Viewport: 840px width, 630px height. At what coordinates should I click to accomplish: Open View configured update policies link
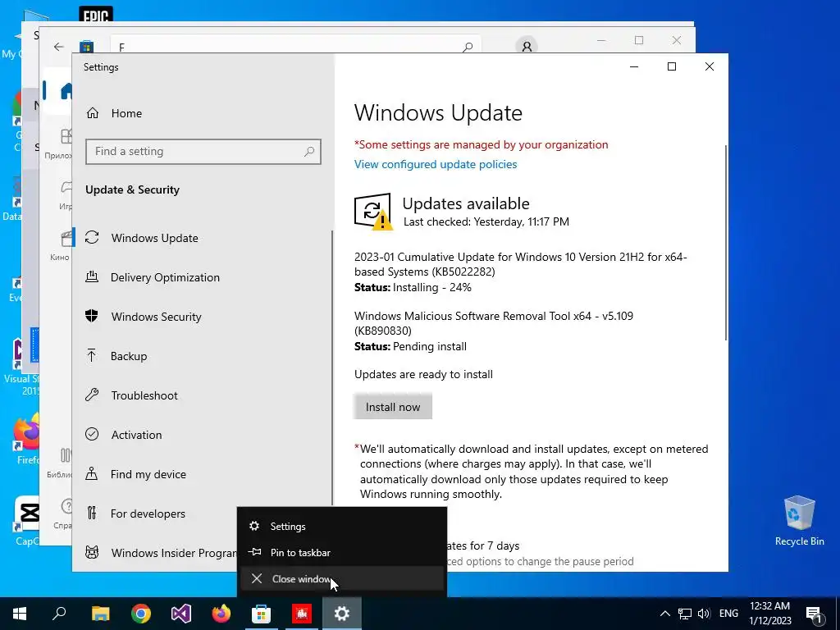tap(436, 164)
